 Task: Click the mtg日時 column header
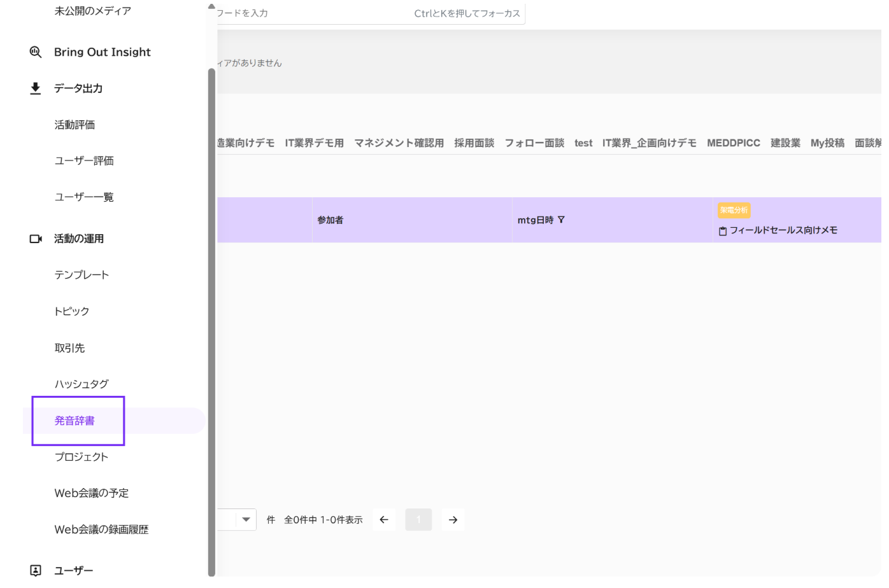tap(612, 220)
